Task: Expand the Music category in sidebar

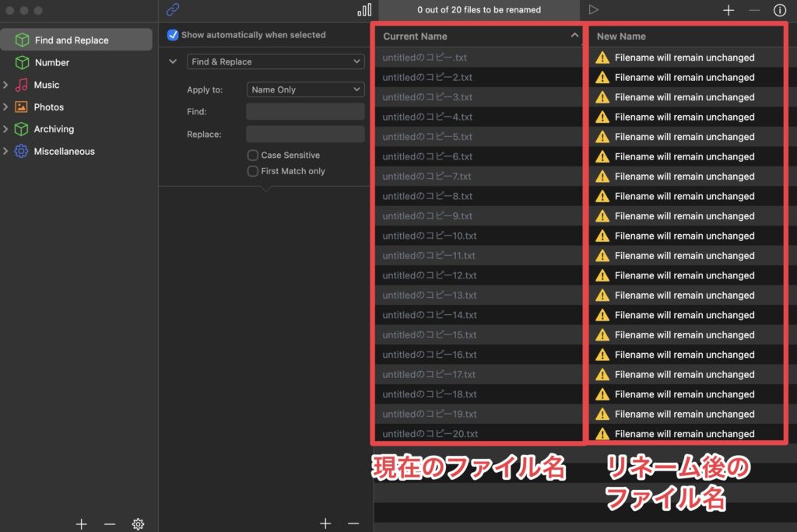Action: 6,85
